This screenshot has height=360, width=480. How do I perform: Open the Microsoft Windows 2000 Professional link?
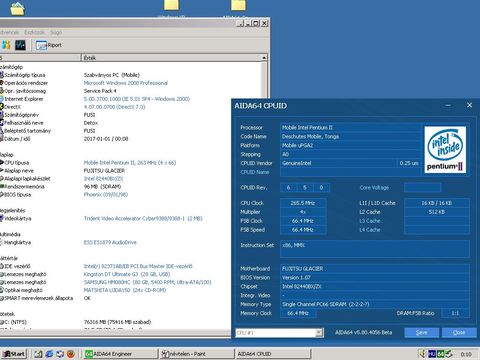[126, 83]
